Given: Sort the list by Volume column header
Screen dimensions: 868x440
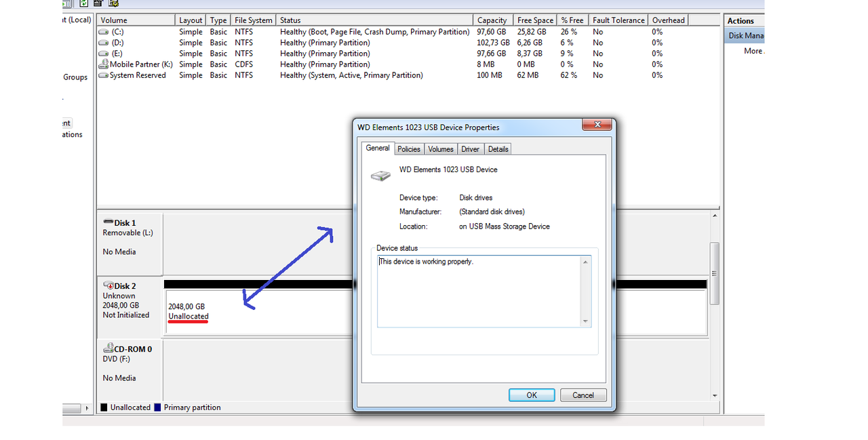Looking at the screenshot, I should coord(136,20).
